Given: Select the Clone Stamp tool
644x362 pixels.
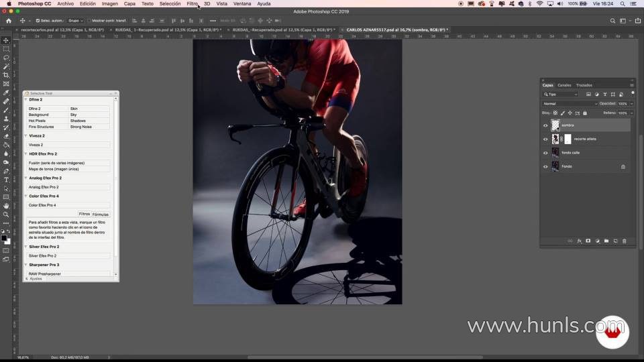Looking at the screenshot, I should (6, 119).
